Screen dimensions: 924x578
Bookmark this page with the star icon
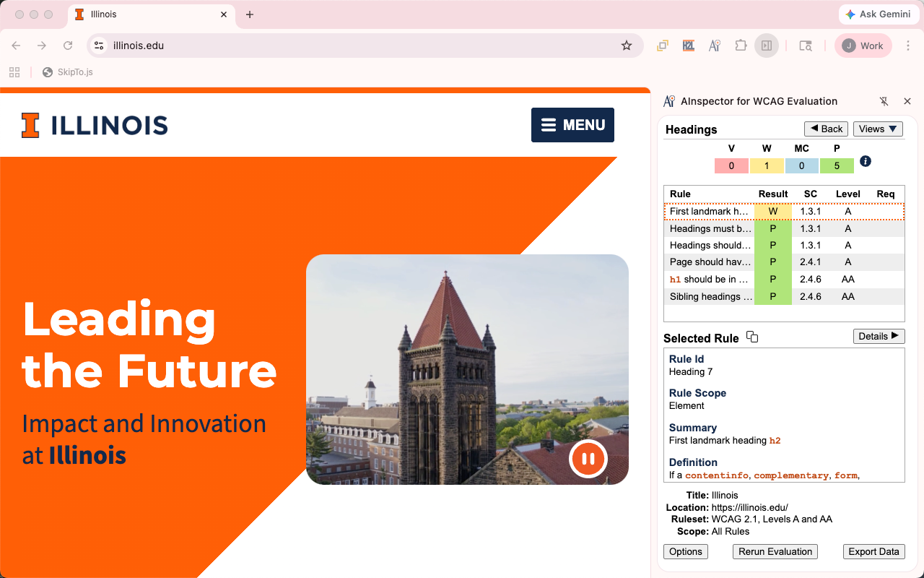tap(627, 46)
